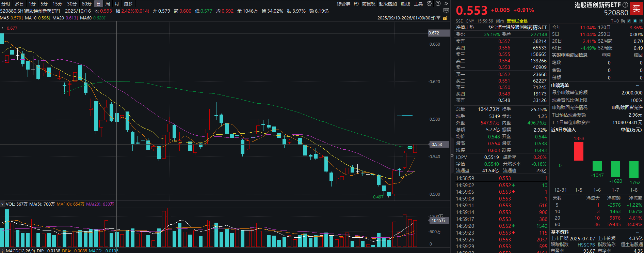Click the VOL indicator question mark icon
The height and width of the screenshot is (253, 644).
click(x=2, y=204)
